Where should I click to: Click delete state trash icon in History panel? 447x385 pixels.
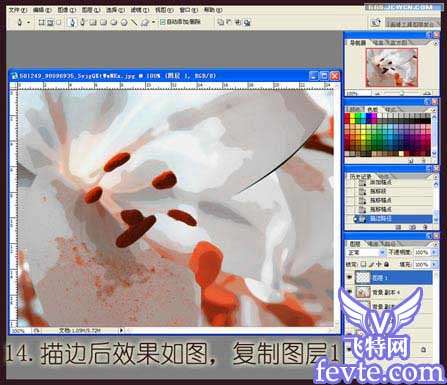coord(425,227)
